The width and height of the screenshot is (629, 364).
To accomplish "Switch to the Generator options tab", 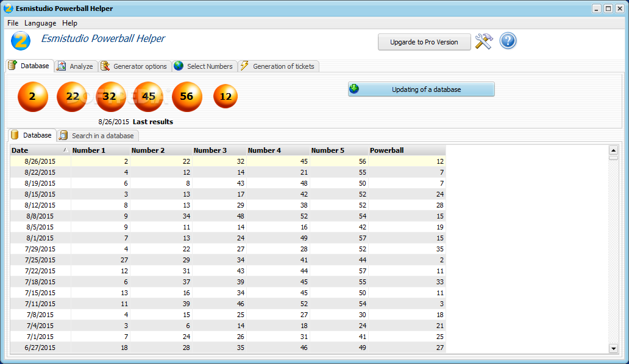I will [x=135, y=66].
